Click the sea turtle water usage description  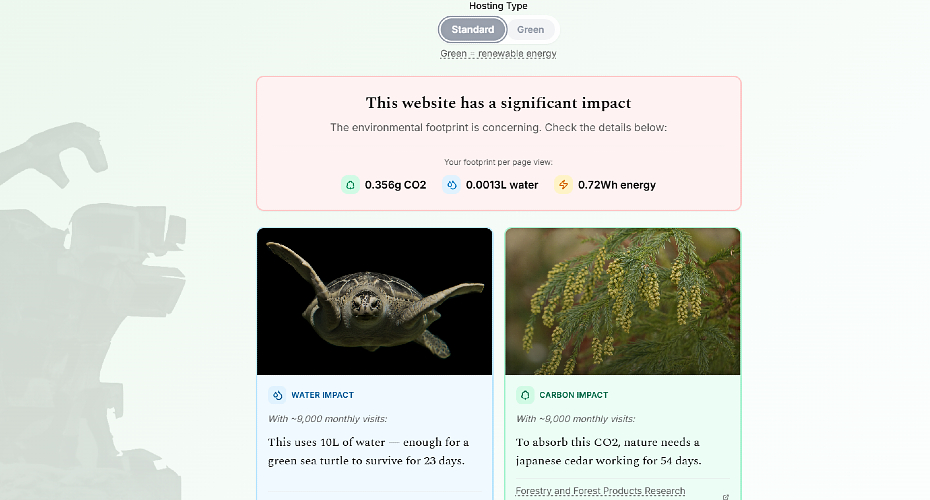[368, 451]
